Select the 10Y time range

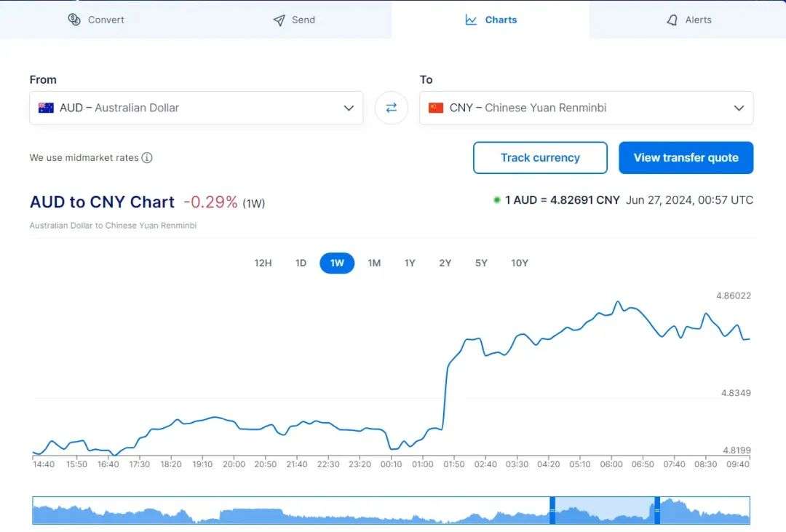pyautogui.click(x=520, y=263)
